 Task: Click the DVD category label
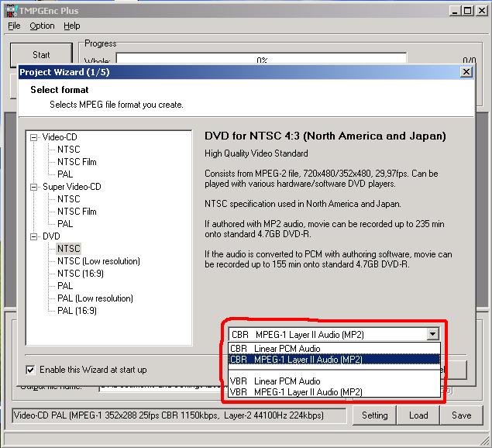pyautogui.click(x=51, y=236)
